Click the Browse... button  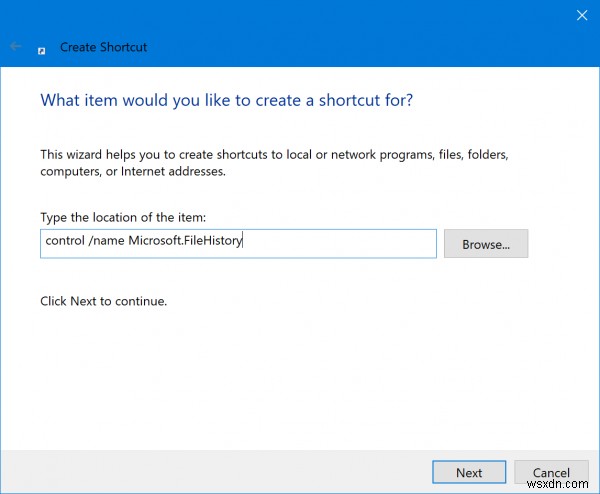(x=485, y=244)
